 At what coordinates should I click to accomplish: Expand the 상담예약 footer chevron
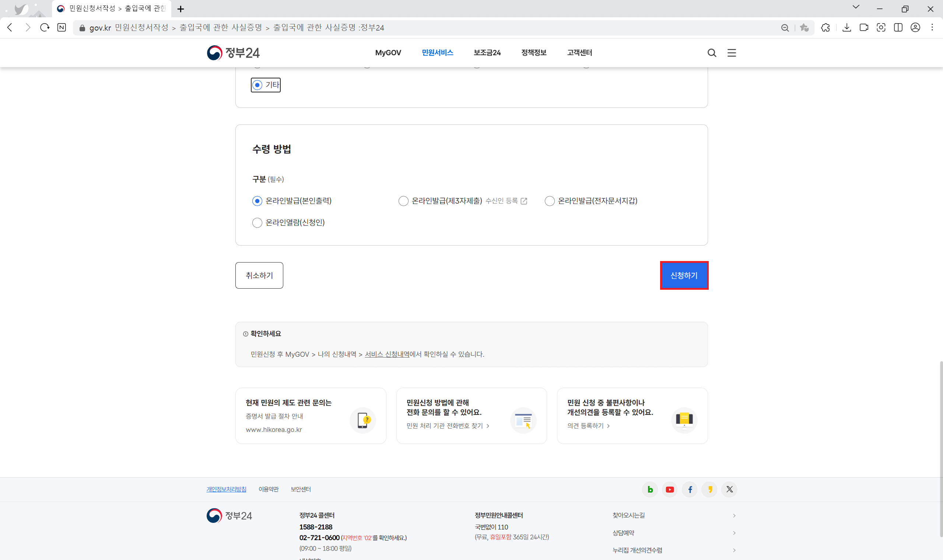click(x=734, y=533)
